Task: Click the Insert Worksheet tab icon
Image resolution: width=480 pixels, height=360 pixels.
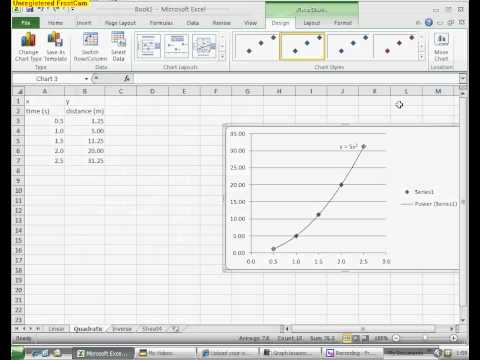Action: click(176, 329)
